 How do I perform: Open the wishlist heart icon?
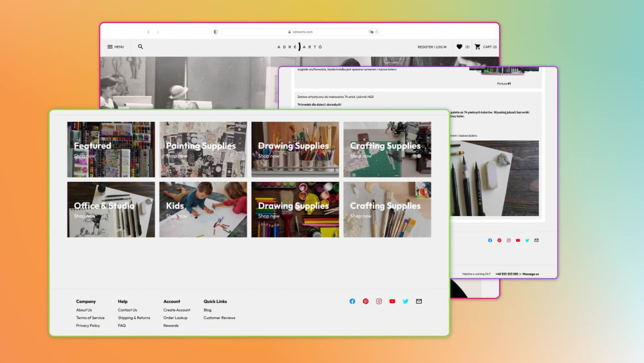click(x=459, y=47)
